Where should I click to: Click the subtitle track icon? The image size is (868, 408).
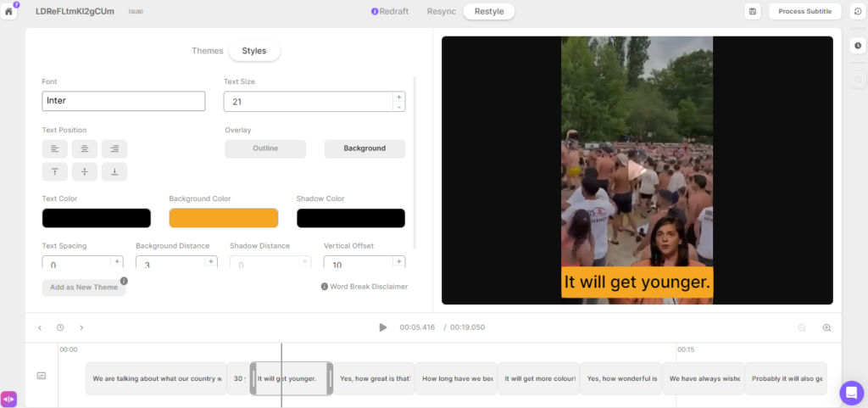pos(42,376)
